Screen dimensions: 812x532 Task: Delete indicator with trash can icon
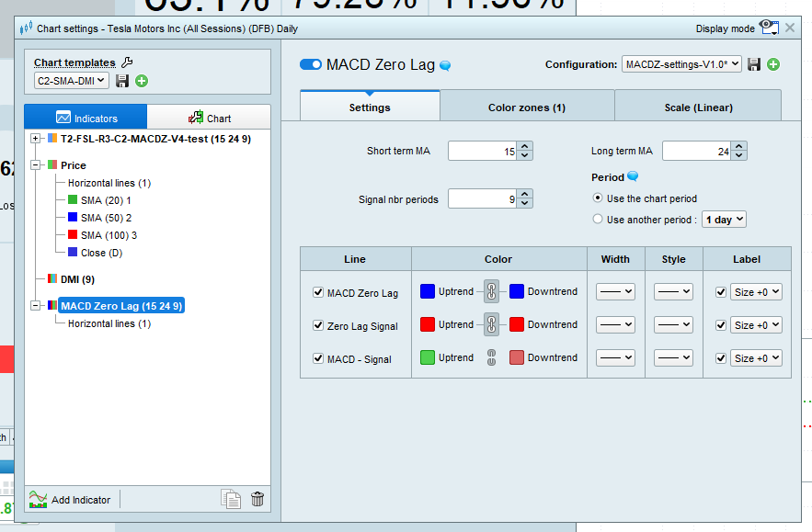[x=257, y=499]
